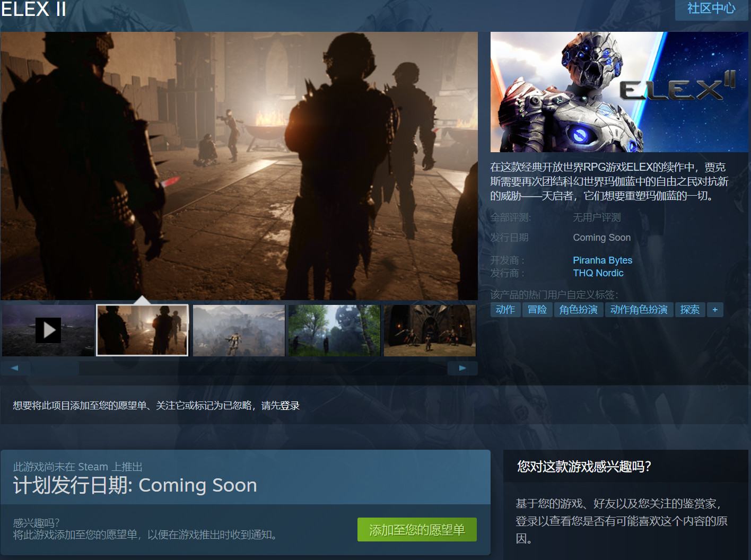Click 添加至您的愿望单 wishlist button
751x560 pixels.
click(417, 530)
